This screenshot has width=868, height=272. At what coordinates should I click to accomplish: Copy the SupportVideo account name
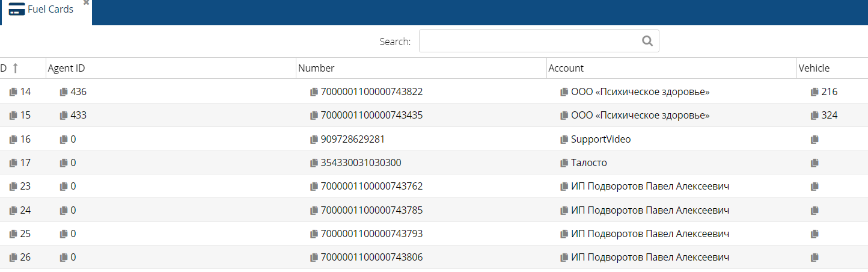pyautogui.click(x=564, y=140)
